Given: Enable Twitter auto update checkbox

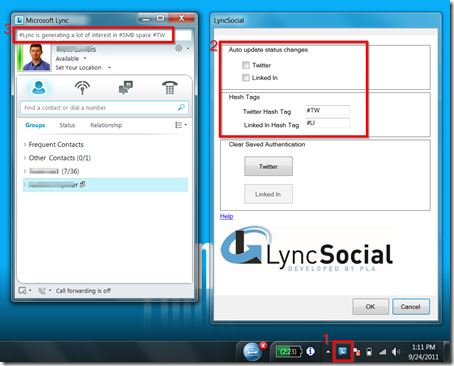Looking at the screenshot, I should tap(246, 65).
